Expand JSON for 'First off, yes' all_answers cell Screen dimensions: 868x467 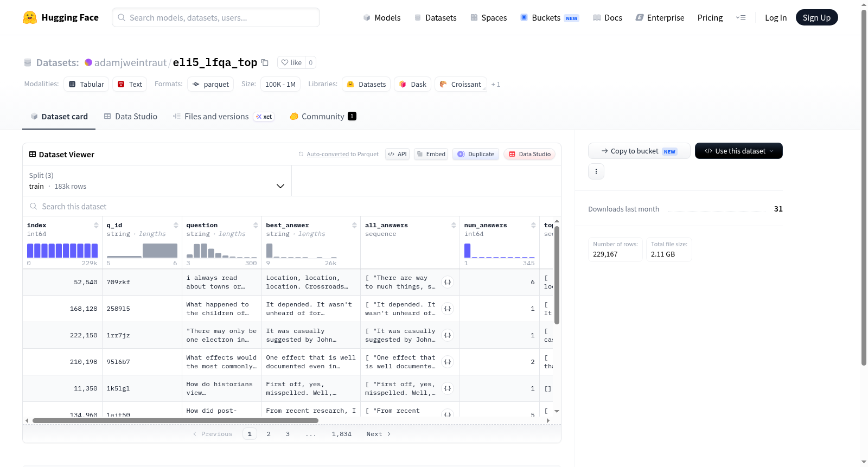pos(448,388)
